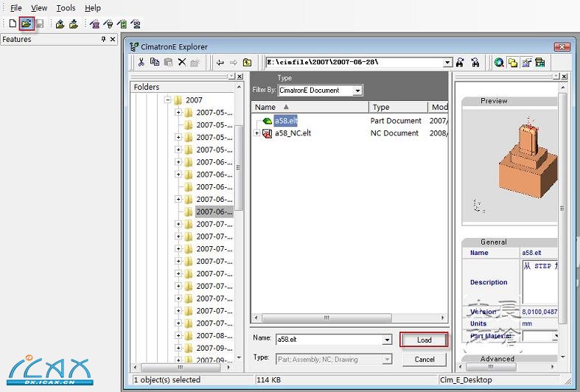This screenshot has height=392, width=580.
Task: Open the file Name dropdown list
Action: pos(387,340)
